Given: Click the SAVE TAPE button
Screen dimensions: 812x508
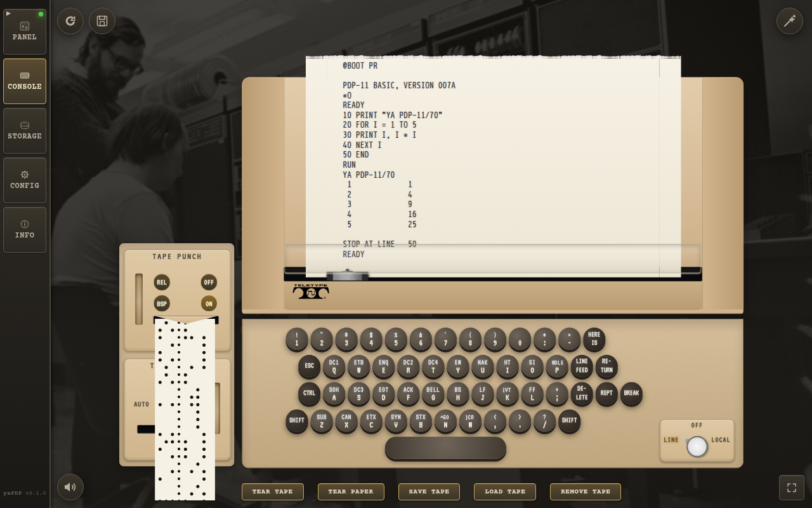Looking at the screenshot, I should [x=429, y=491].
